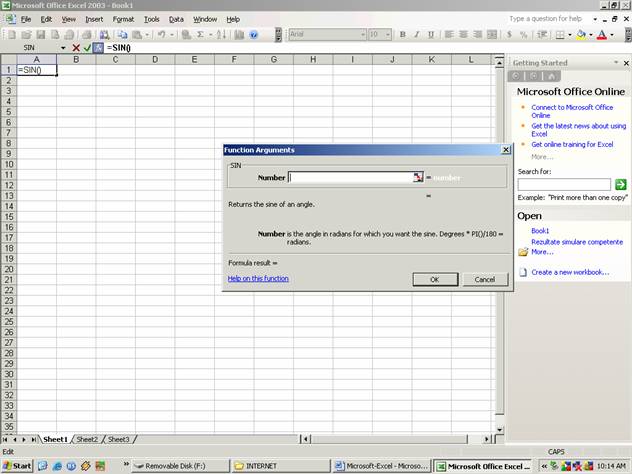Click the AutoSum sigma icon

200,35
